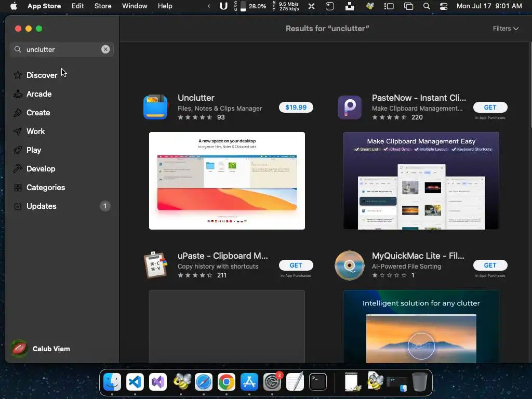Open the MyQuickMac Lite - Fil... title

click(x=418, y=256)
